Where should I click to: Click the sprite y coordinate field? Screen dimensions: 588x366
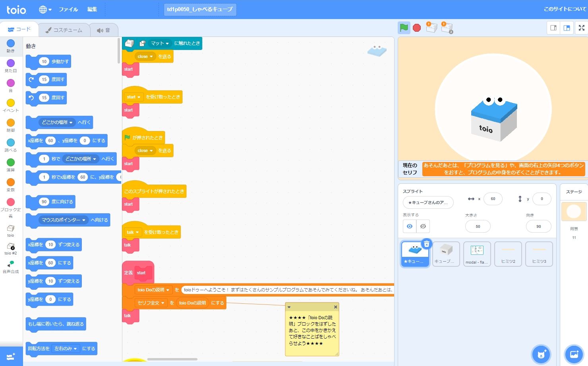(x=542, y=199)
